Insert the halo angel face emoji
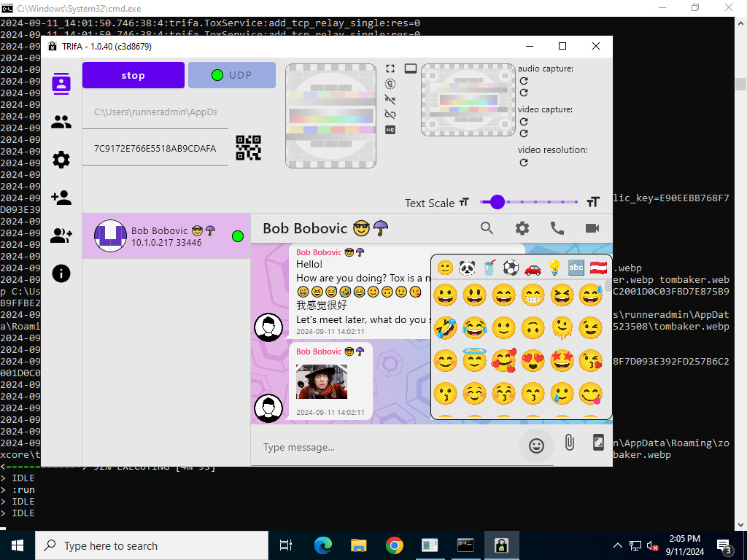 [x=474, y=360]
